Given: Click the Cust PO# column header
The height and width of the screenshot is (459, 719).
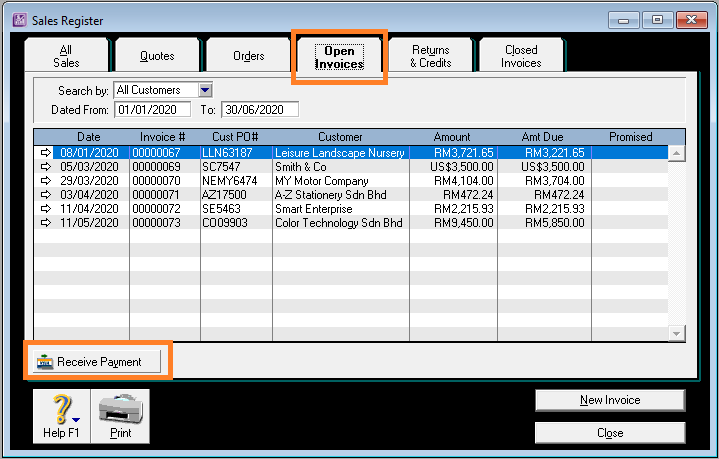Looking at the screenshot, I should [x=235, y=137].
